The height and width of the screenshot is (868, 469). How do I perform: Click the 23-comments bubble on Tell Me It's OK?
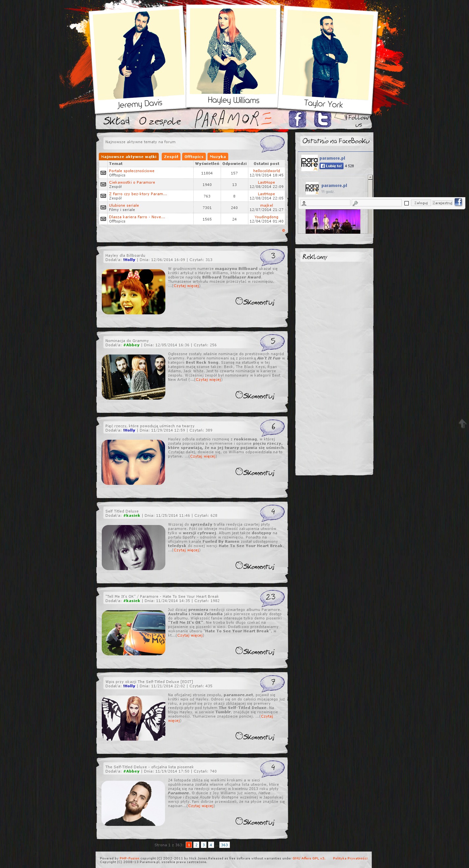click(272, 598)
